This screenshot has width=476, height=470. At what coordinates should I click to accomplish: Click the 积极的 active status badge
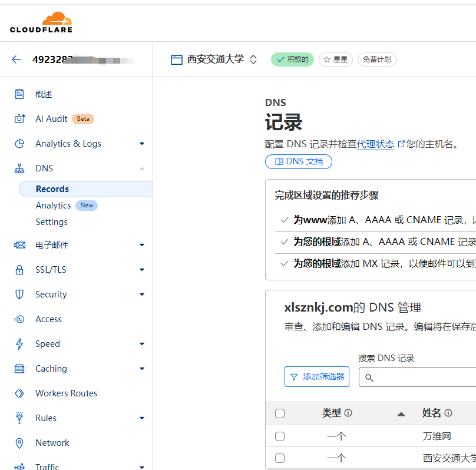[292, 59]
